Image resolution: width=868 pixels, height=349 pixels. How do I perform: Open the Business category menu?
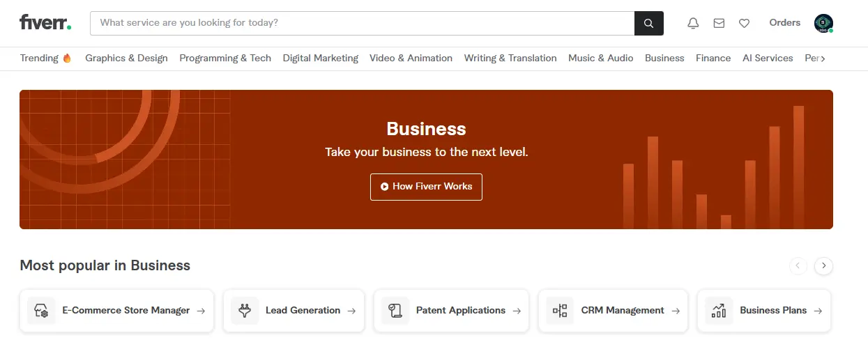click(x=664, y=58)
